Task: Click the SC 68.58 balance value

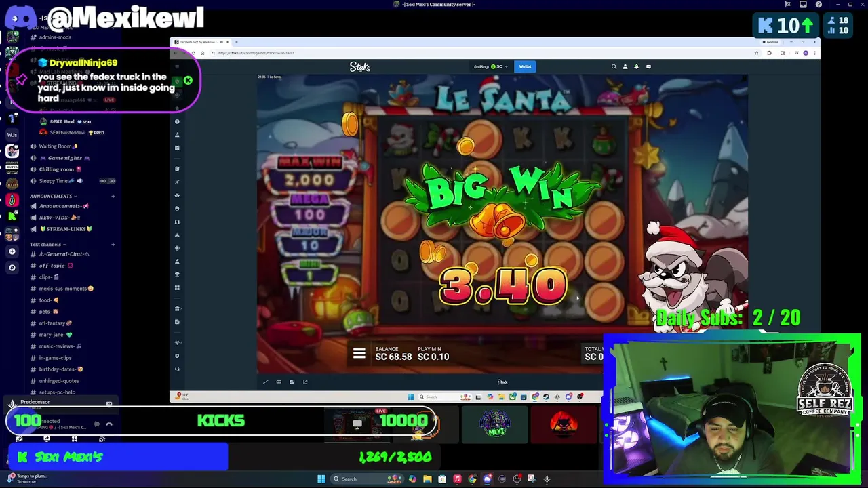Action: coord(393,357)
